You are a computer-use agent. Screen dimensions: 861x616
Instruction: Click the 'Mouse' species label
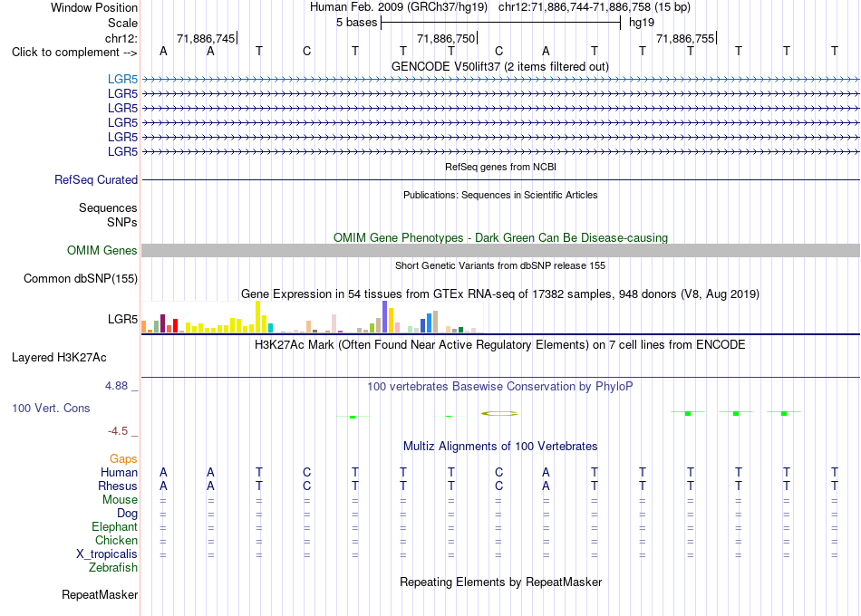click(x=120, y=500)
